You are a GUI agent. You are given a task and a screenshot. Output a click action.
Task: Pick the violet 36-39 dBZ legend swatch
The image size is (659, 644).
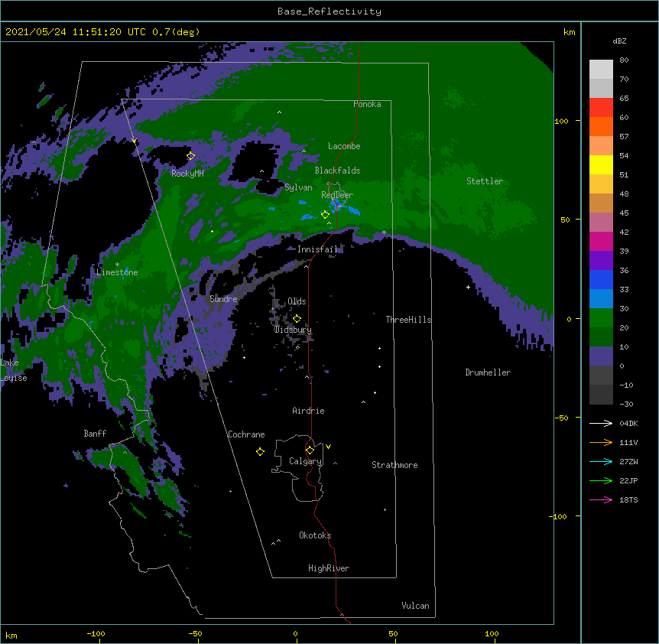click(601, 261)
